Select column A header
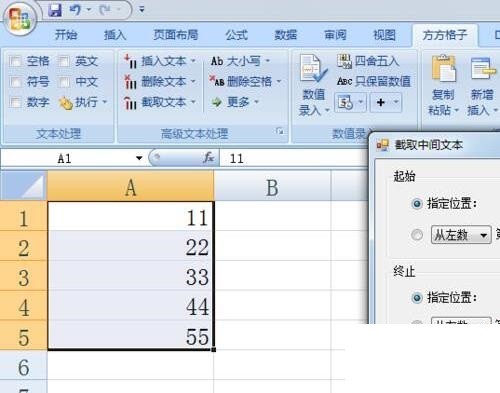 130,187
